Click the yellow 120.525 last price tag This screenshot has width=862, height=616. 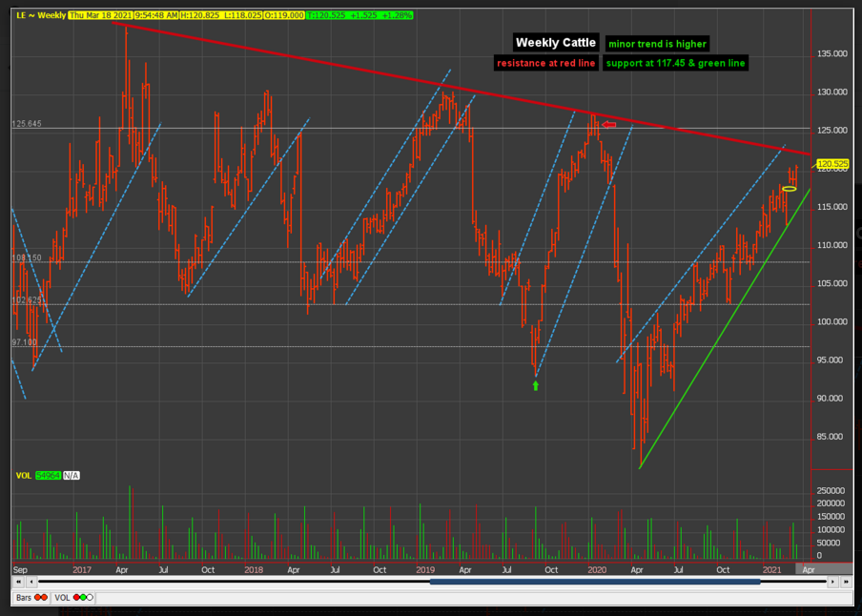coord(832,164)
